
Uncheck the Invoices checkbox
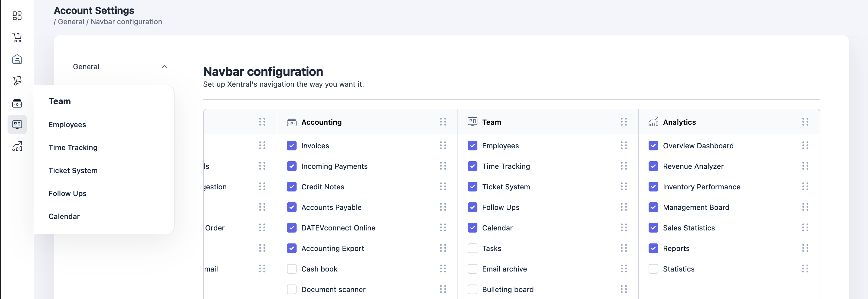[291, 146]
